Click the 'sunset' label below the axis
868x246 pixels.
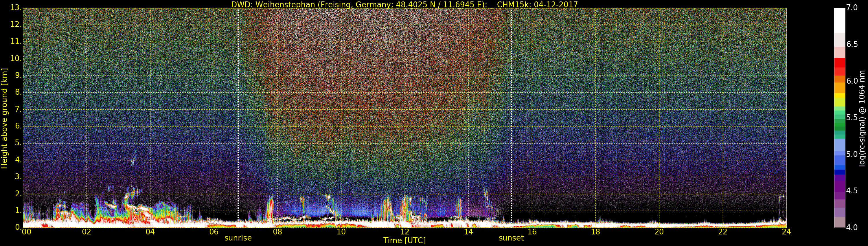pos(511,238)
